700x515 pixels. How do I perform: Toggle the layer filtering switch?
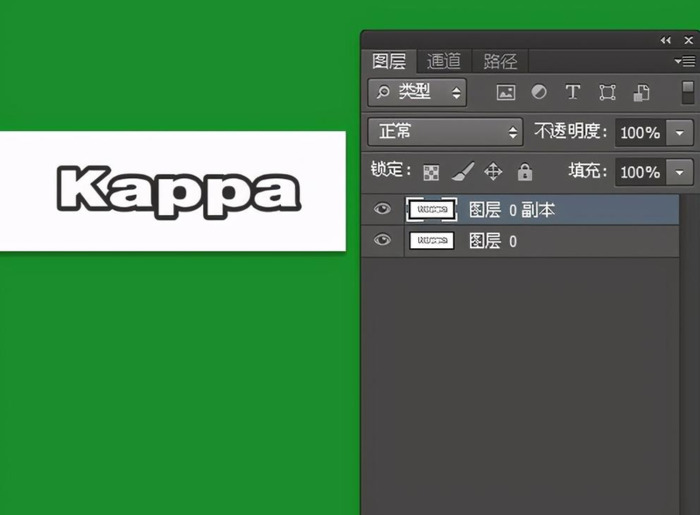click(x=688, y=92)
